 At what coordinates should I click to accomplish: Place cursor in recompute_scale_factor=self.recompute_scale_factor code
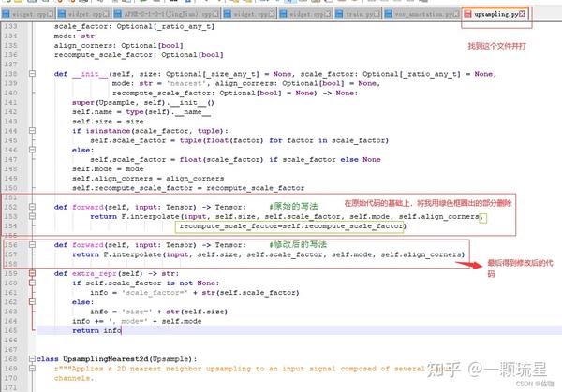click(x=292, y=226)
